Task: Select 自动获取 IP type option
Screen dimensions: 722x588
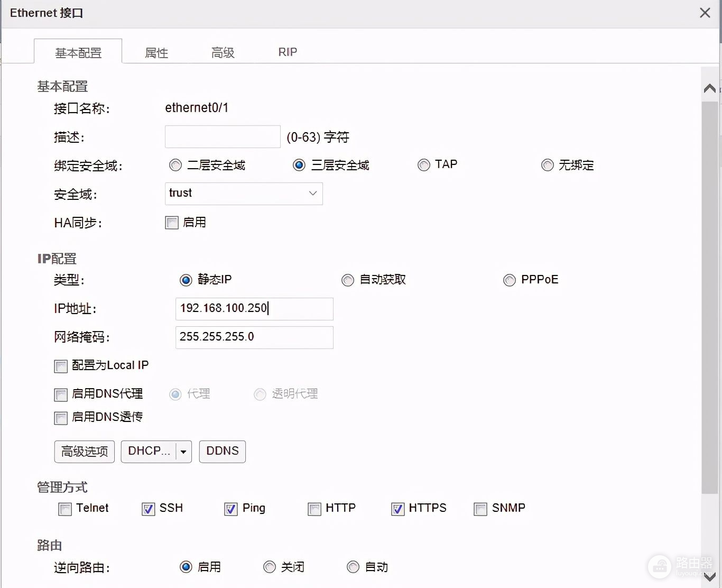Action: 348,280
